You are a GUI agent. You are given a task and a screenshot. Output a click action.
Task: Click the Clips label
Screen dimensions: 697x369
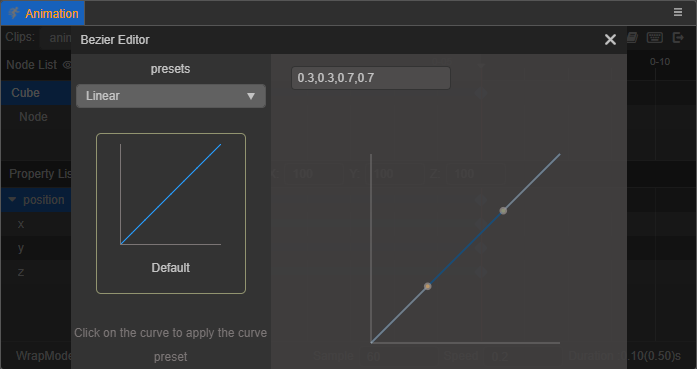[x=20, y=37]
